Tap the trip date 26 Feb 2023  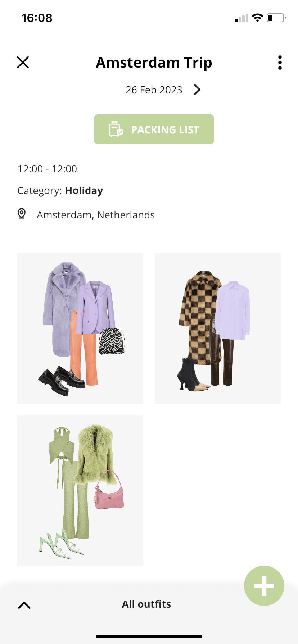pos(154,90)
